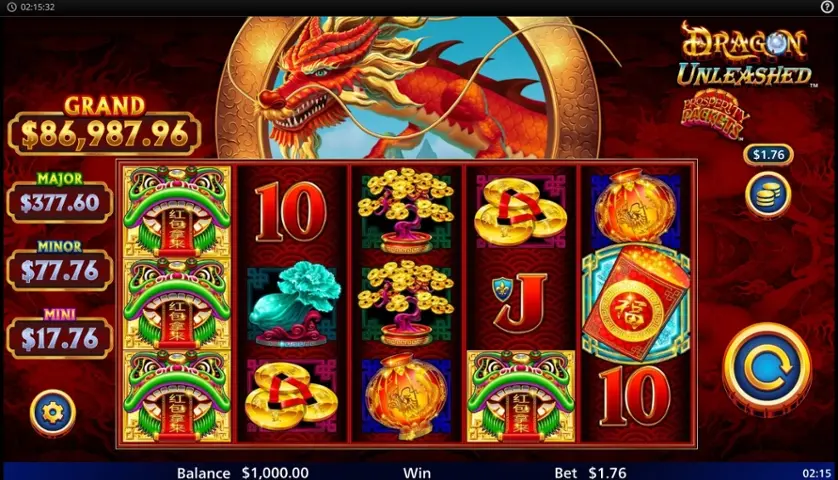Click the clock icon beside session timer
This screenshot has width=838, height=480.
(x=11, y=7)
